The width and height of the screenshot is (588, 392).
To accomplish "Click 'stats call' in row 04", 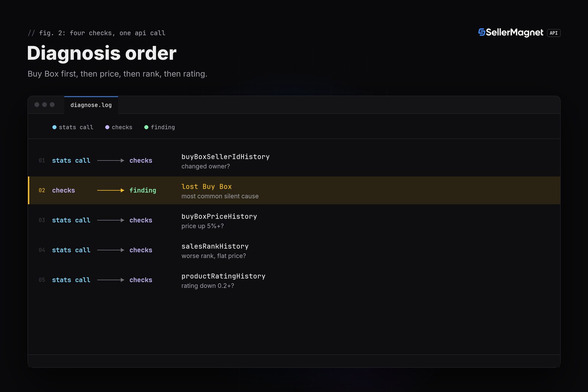I will pos(71,250).
